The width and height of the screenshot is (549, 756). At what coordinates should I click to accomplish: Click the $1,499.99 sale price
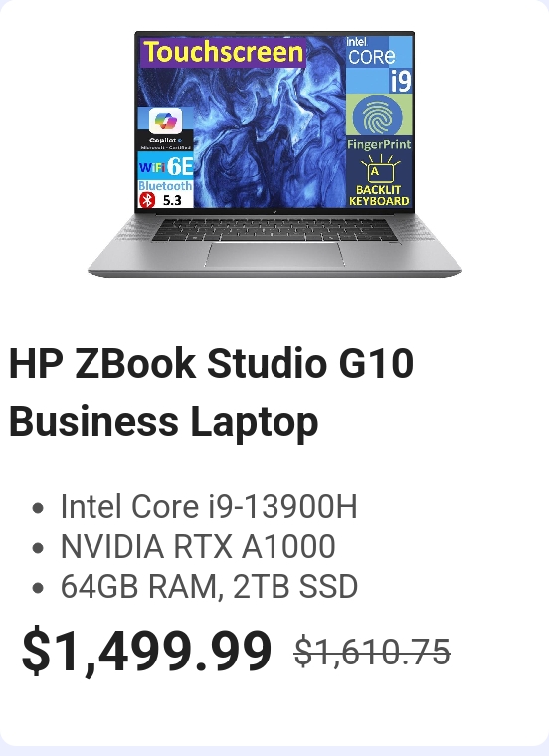pos(146,651)
